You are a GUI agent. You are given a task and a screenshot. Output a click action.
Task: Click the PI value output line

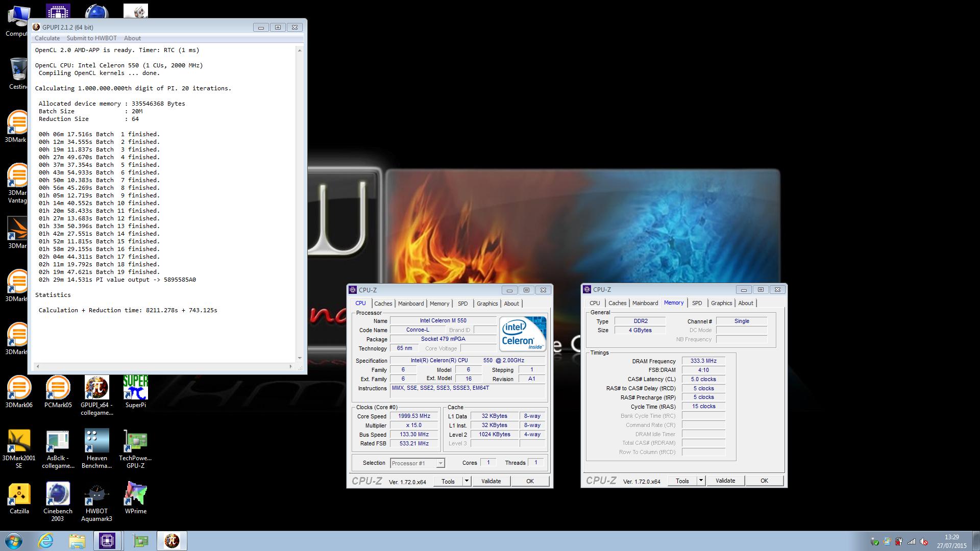click(117, 280)
